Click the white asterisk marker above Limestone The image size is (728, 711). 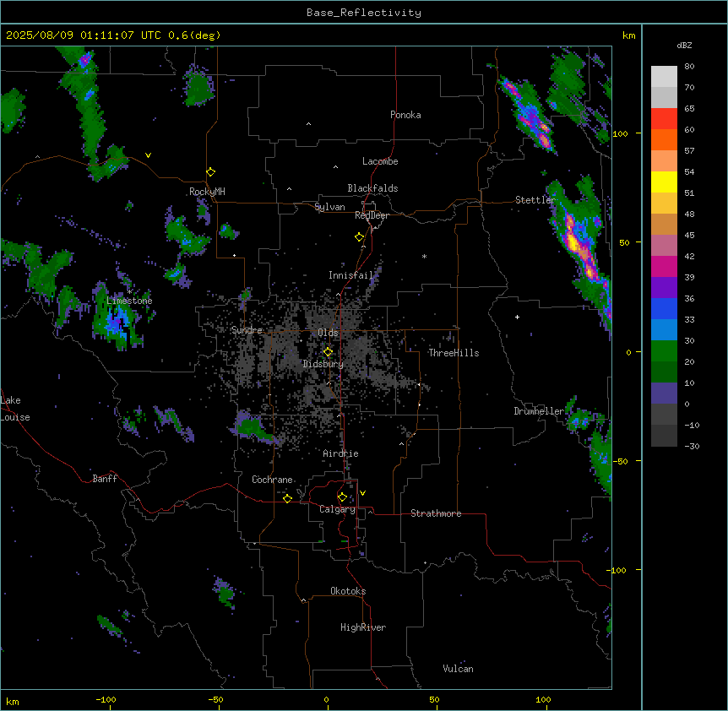click(x=129, y=291)
